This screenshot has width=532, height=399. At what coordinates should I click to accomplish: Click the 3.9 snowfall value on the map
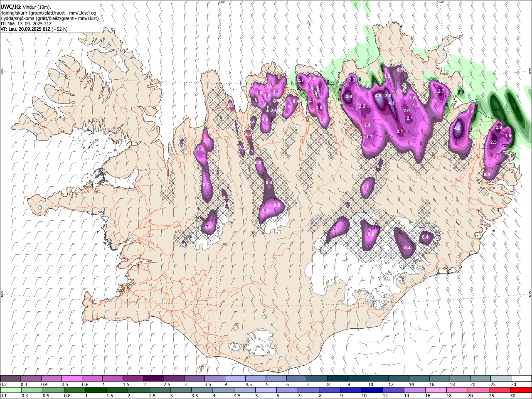[x=389, y=96]
